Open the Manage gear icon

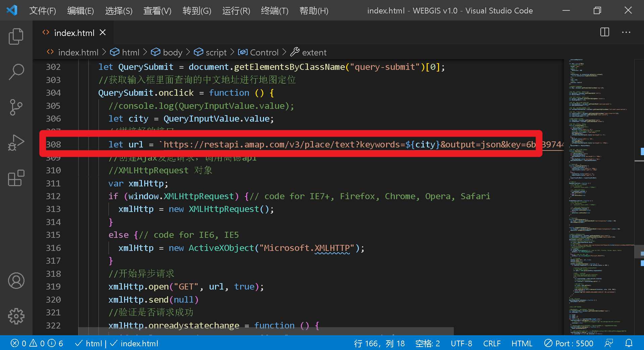tap(16, 316)
